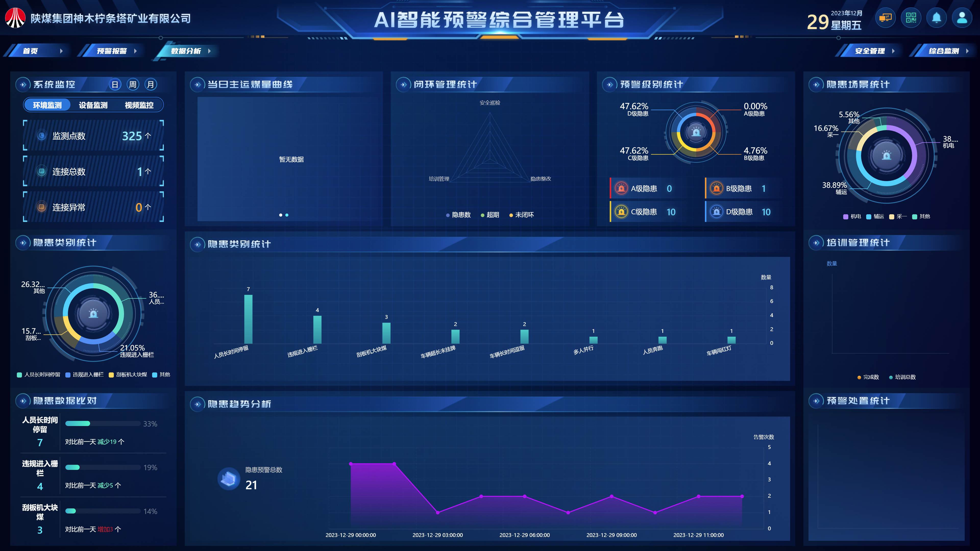Select the 日 period toggle
980x551 pixels.
(x=115, y=84)
